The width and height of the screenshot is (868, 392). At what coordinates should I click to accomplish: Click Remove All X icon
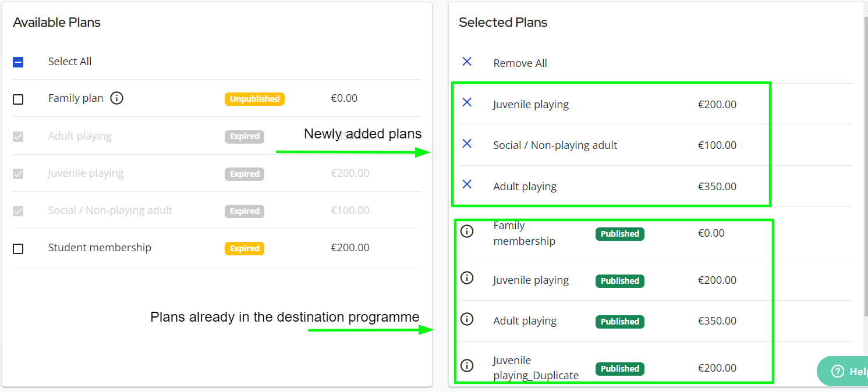coord(467,61)
